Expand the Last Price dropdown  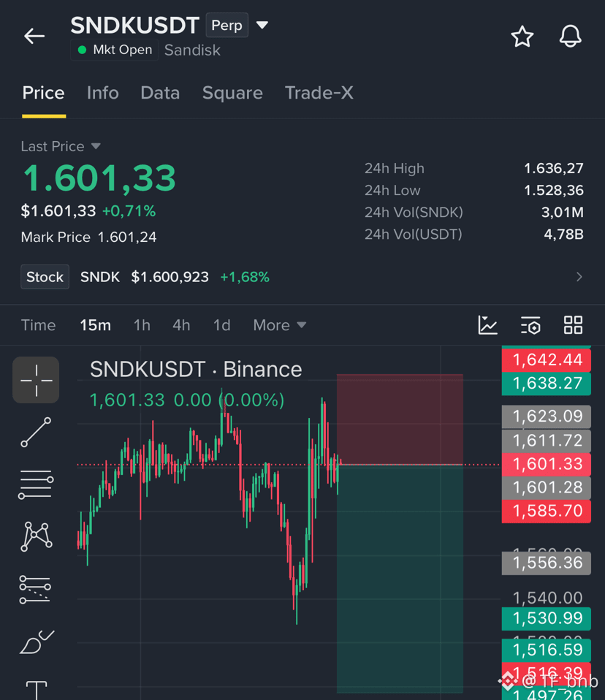[61, 146]
